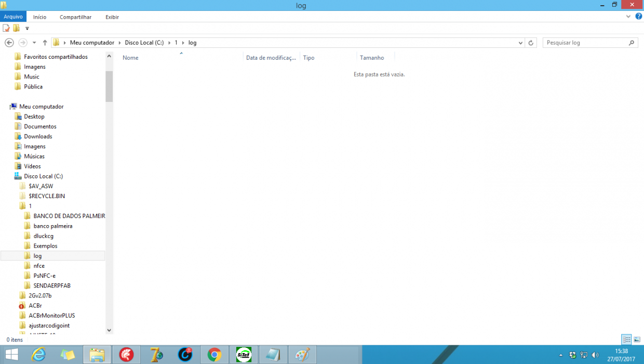Open the ACBrMonitorPLUS folder
The width and height of the screenshot is (644, 364).
tap(52, 316)
